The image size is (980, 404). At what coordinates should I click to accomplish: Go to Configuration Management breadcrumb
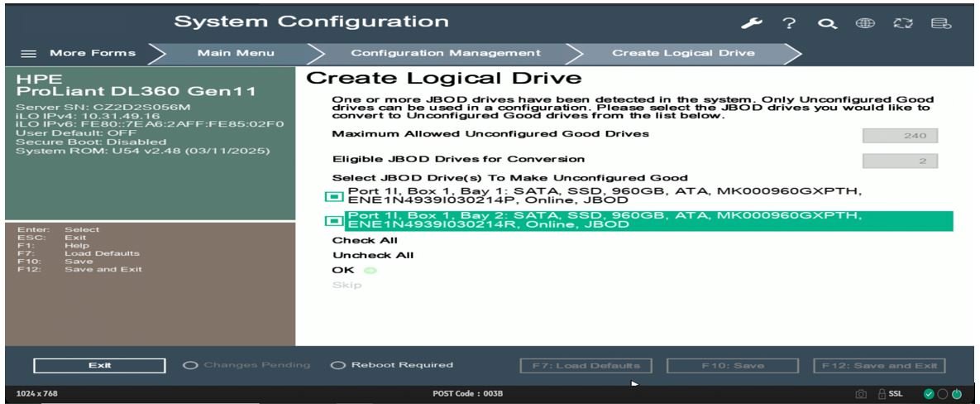pyautogui.click(x=446, y=53)
